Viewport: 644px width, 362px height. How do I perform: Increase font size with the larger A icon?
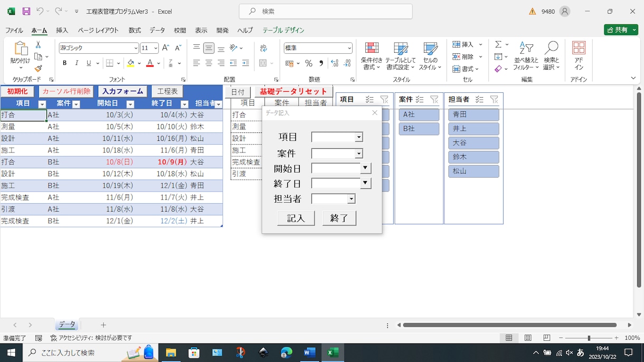(x=166, y=48)
